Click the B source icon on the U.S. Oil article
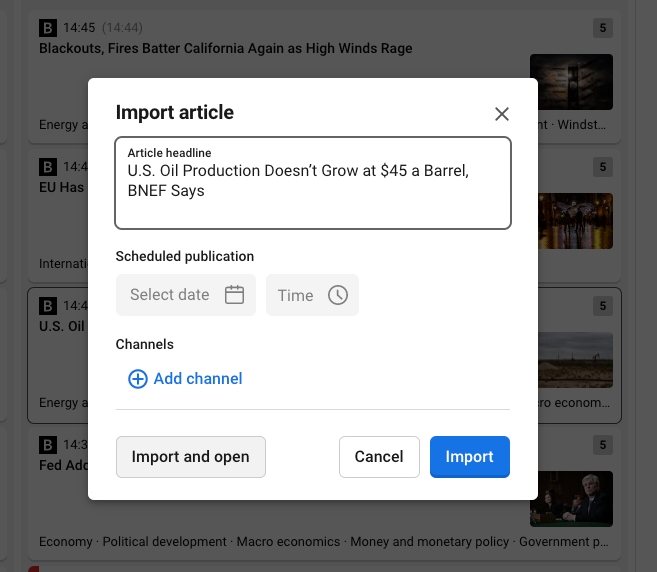The width and height of the screenshot is (657, 572). coord(48,306)
